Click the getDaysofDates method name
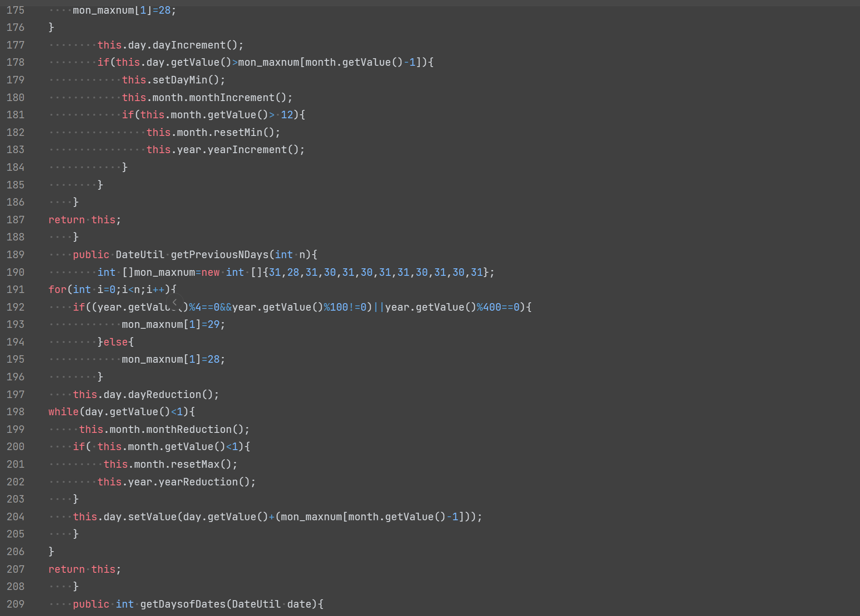Image resolution: width=860 pixels, height=616 pixels. click(183, 604)
